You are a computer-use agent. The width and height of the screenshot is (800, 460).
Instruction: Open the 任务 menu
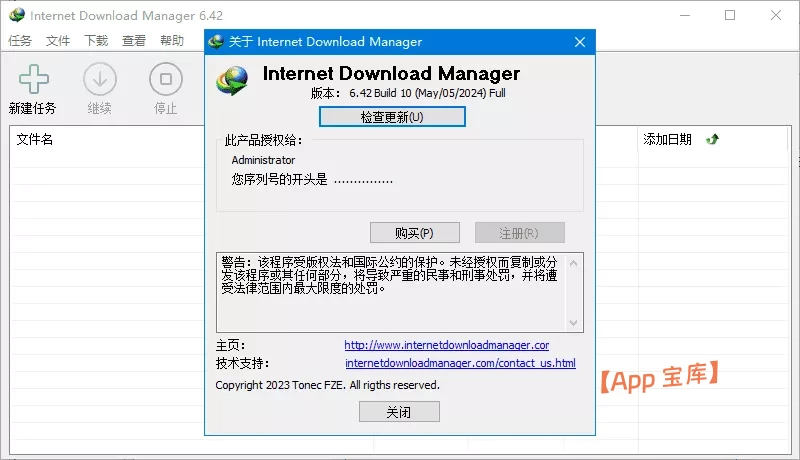click(20, 40)
